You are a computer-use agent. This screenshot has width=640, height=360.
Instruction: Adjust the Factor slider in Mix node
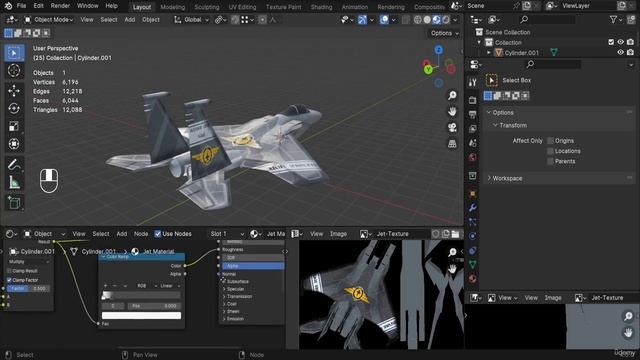(29, 289)
